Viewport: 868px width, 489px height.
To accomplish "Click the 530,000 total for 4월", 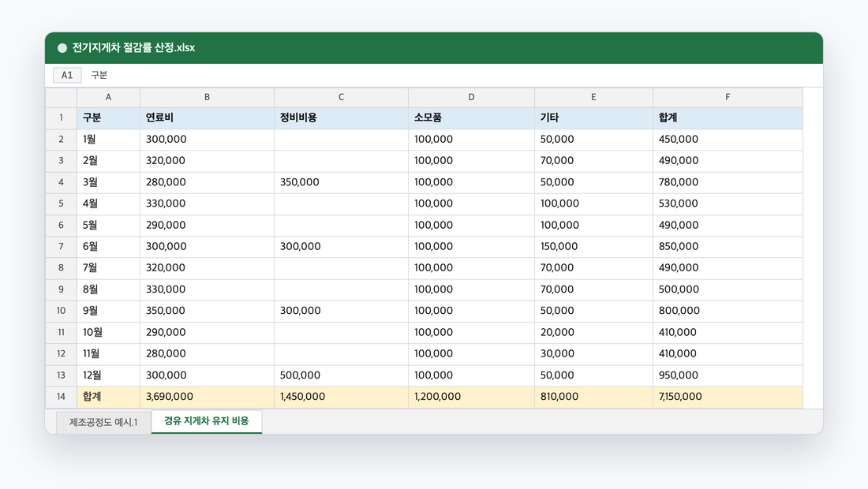I will (728, 203).
